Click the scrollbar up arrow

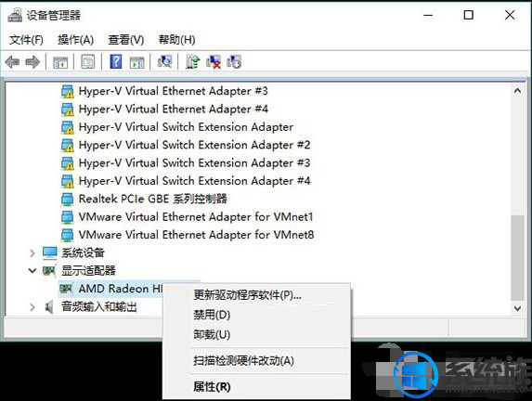tap(517, 91)
